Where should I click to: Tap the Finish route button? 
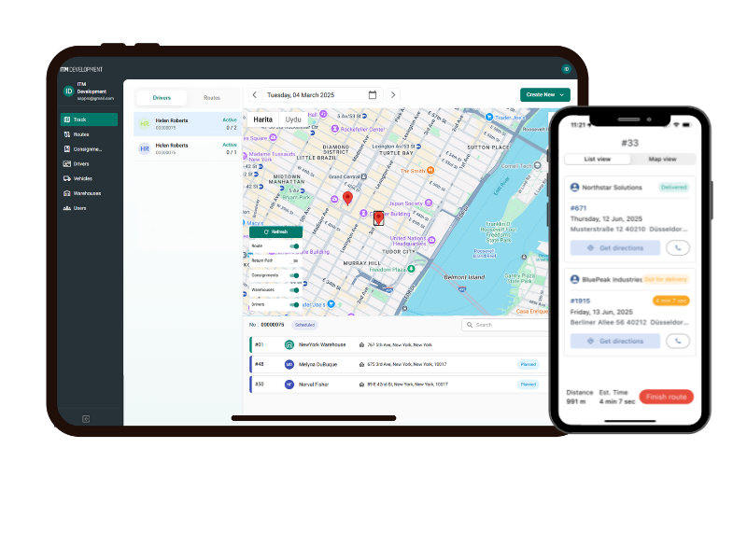(666, 397)
